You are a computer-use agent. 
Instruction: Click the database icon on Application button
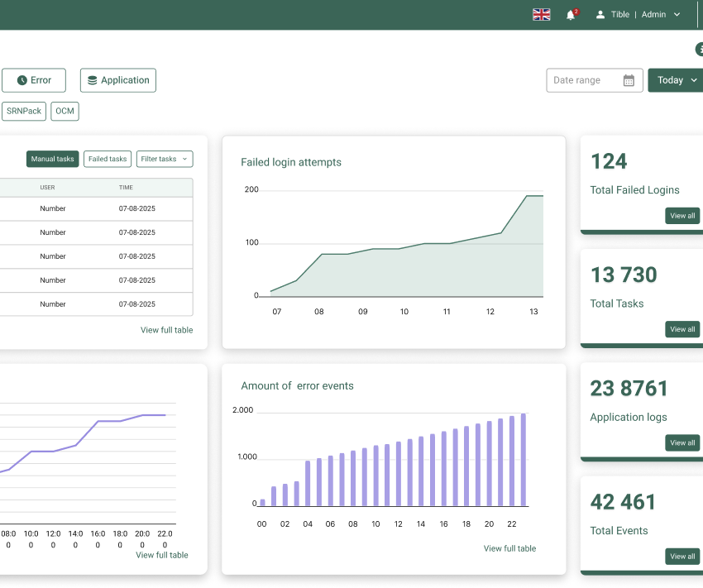point(92,80)
